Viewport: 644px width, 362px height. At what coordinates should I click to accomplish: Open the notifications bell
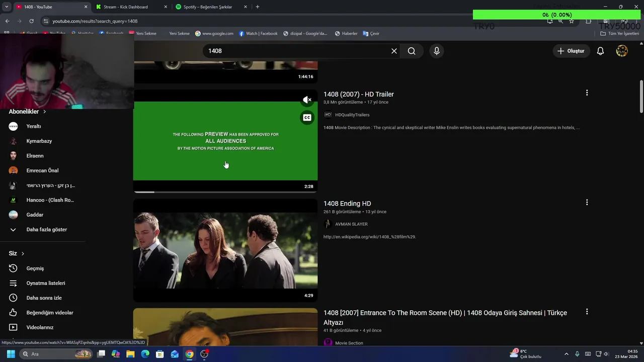[600, 51]
